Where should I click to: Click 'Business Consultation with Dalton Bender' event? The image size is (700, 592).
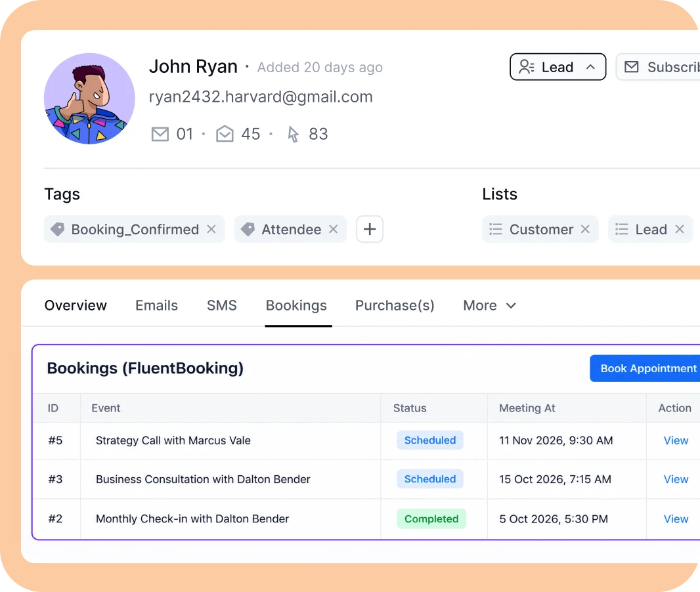tap(203, 479)
